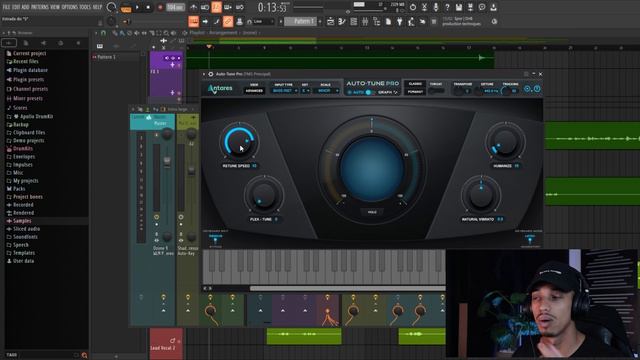Open the ADD menu

(25, 7)
